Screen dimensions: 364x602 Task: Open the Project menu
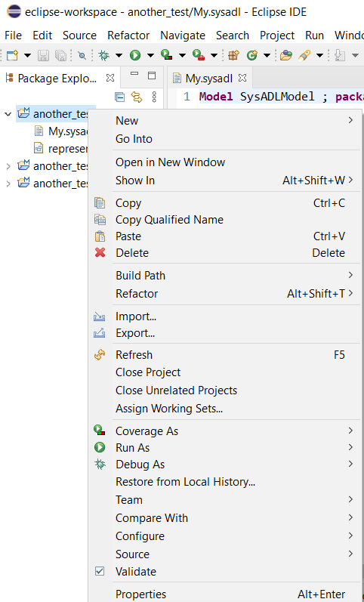(277, 36)
